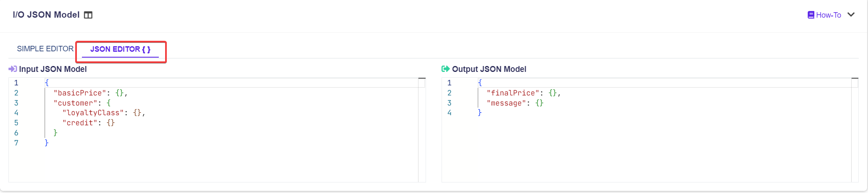The height and width of the screenshot is (193, 868).
Task: Click the "customer" key in input editor
Action: 75,103
